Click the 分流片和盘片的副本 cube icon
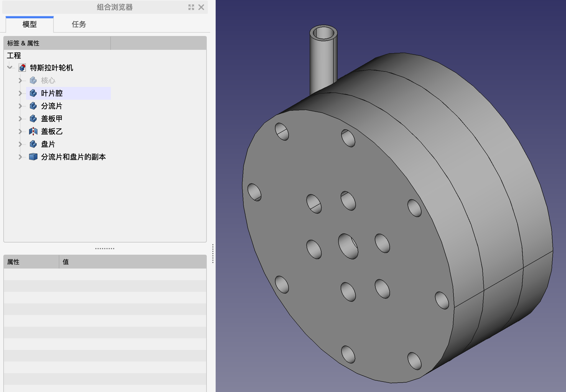The height and width of the screenshot is (392, 566). tap(33, 157)
